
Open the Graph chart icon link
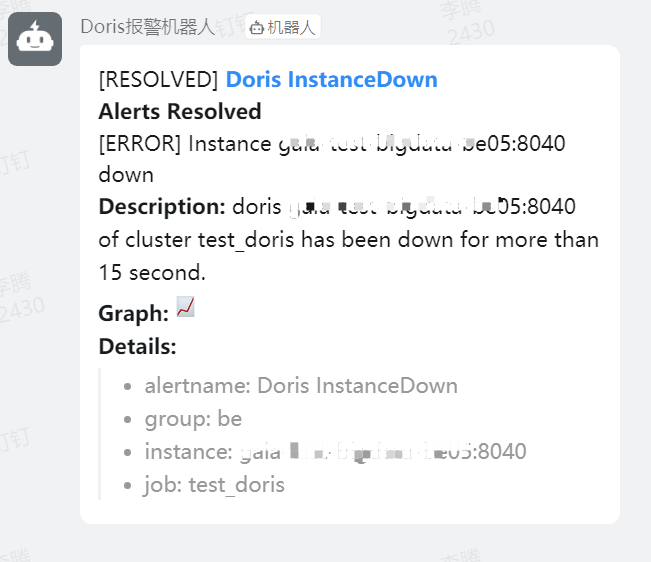click(x=185, y=307)
